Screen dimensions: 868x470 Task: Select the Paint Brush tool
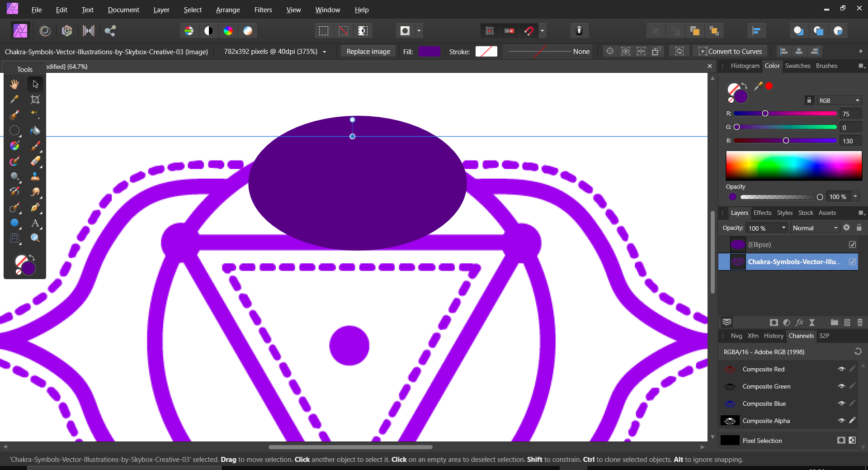35,146
